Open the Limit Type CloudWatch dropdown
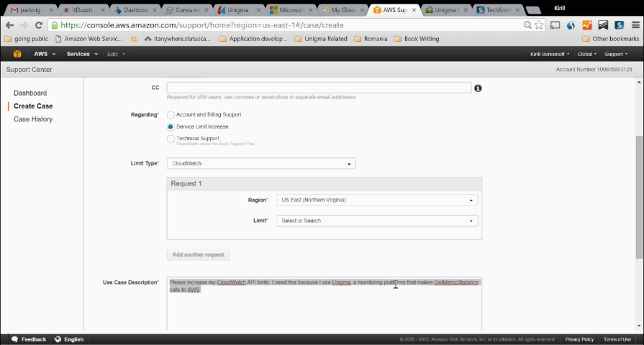The image size is (644, 345). click(x=261, y=163)
